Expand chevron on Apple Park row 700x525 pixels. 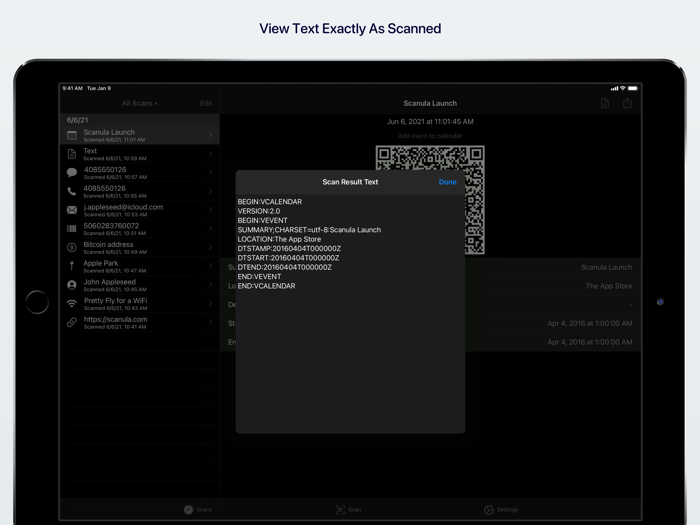pyautogui.click(x=210, y=266)
